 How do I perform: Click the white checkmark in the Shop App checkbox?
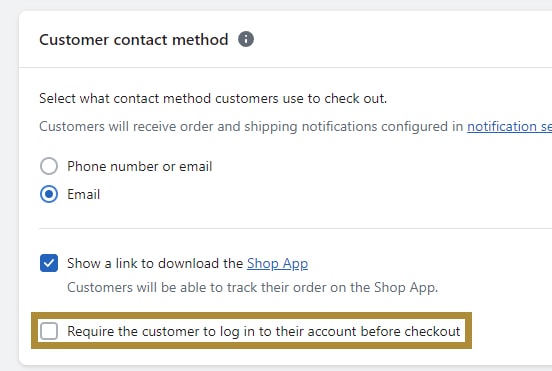(x=49, y=263)
